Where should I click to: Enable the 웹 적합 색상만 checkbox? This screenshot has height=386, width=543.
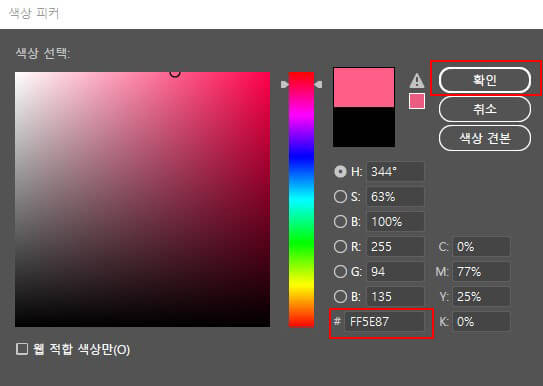pos(22,349)
